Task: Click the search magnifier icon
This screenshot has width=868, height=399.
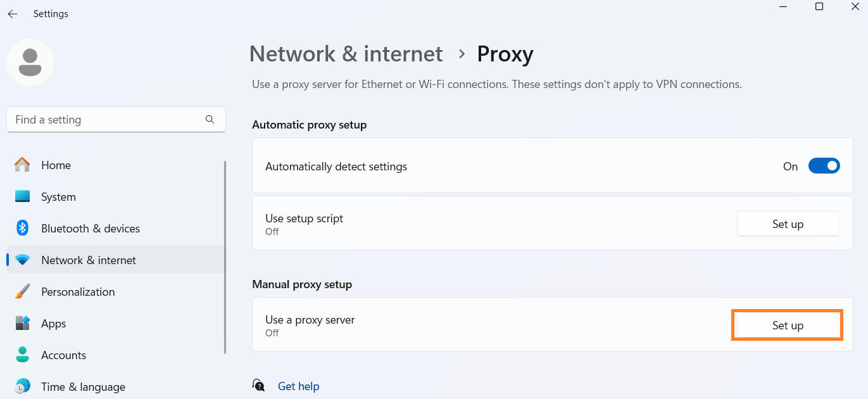Action: tap(210, 119)
